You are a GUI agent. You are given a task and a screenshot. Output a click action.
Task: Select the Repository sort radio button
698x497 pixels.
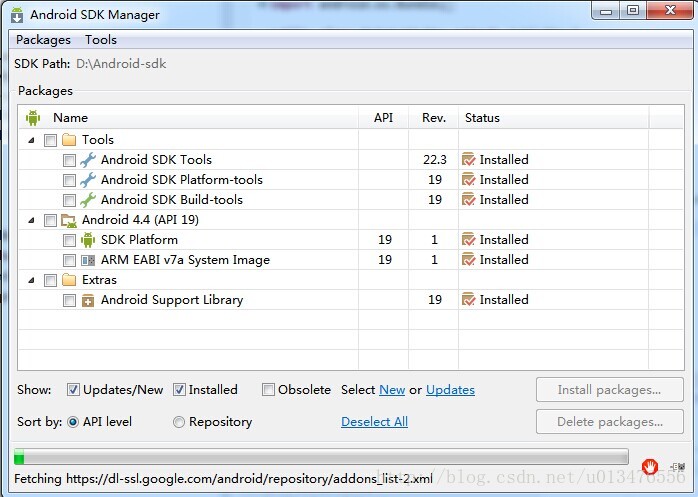[x=179, y=422]
